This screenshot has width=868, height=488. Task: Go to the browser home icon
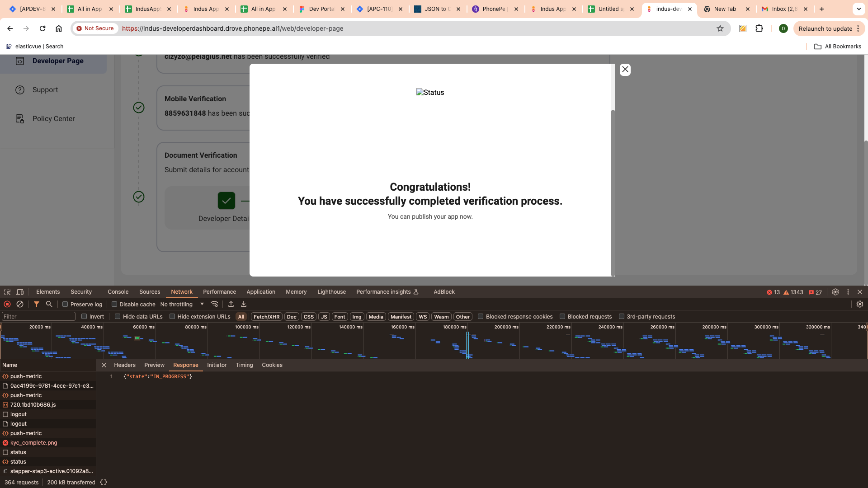[59, 28]
